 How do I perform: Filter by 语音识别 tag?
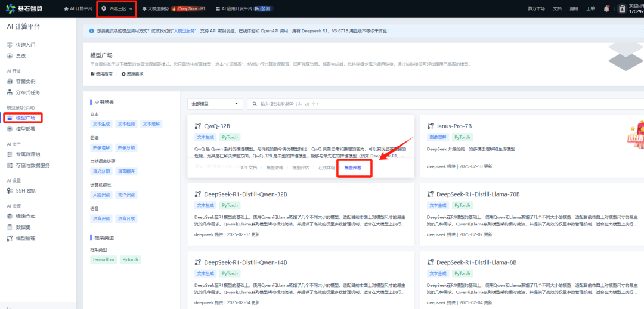pyautogui.click(x=101, y=218)
